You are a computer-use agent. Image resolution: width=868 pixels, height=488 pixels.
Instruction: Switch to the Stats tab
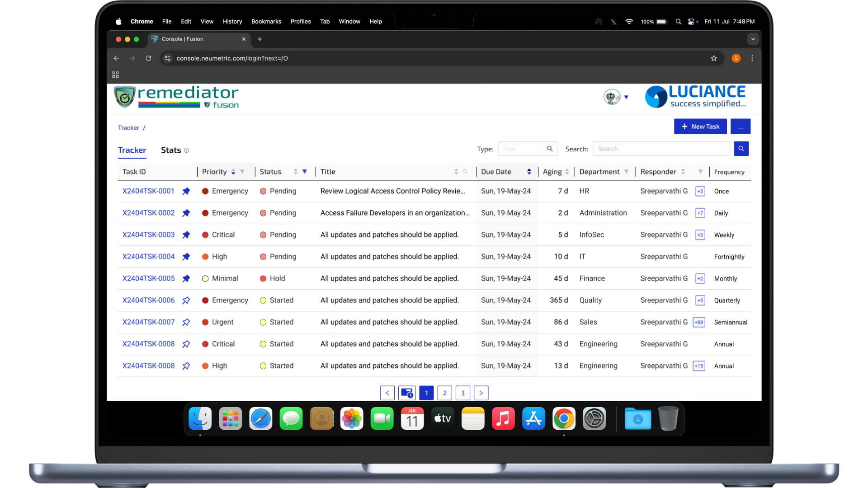[x=171, y=150]
